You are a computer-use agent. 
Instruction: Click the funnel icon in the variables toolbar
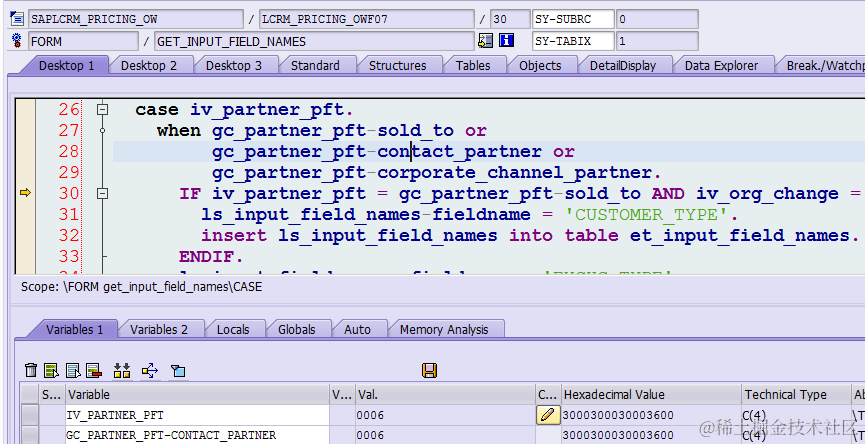point(178,371)
